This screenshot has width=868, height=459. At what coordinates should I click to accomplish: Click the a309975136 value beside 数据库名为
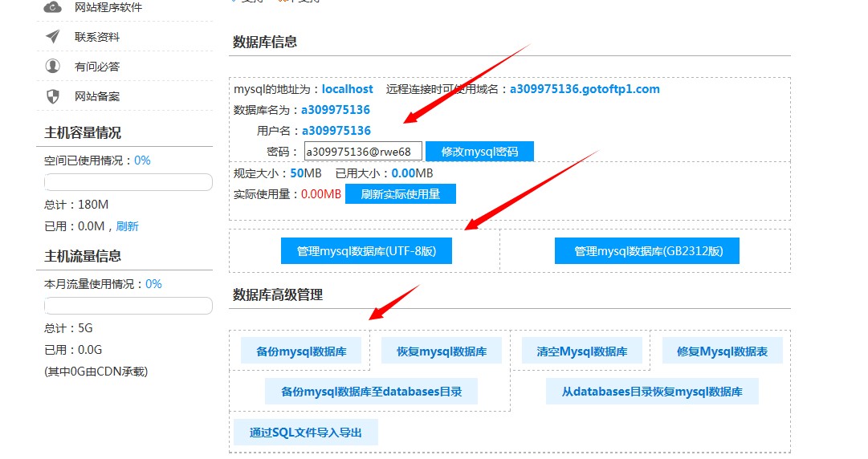point(336,109)
